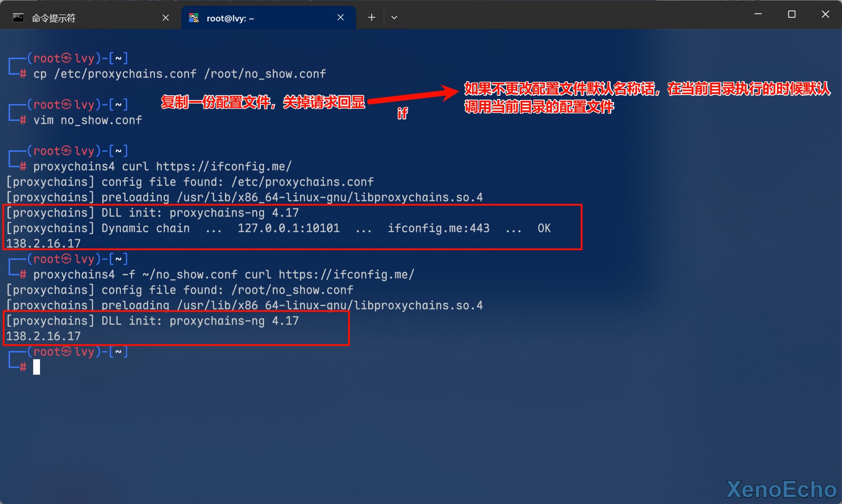
Task: Maximize the terminal window
Action: coord(792,14)
